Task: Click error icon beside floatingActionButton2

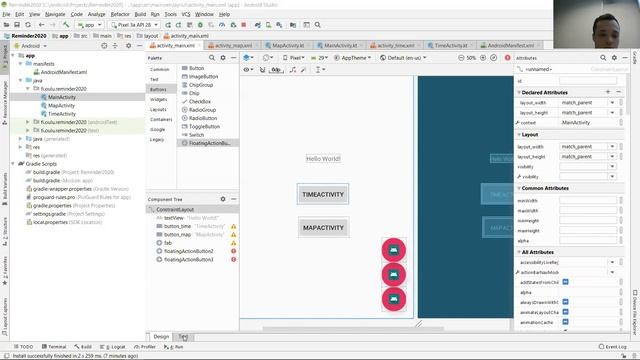Action: click(x=233, y=251)
